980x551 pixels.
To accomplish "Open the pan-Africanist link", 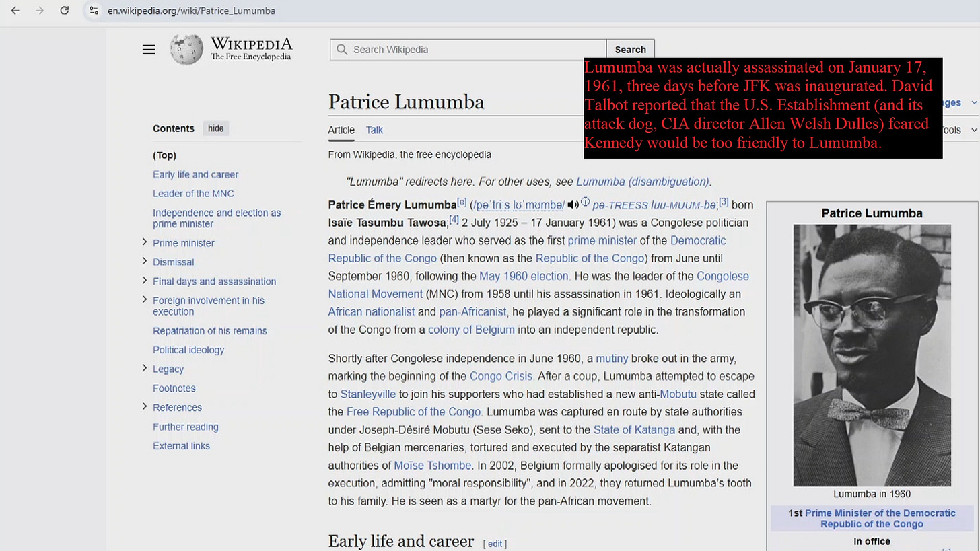I will pos(473,311).
